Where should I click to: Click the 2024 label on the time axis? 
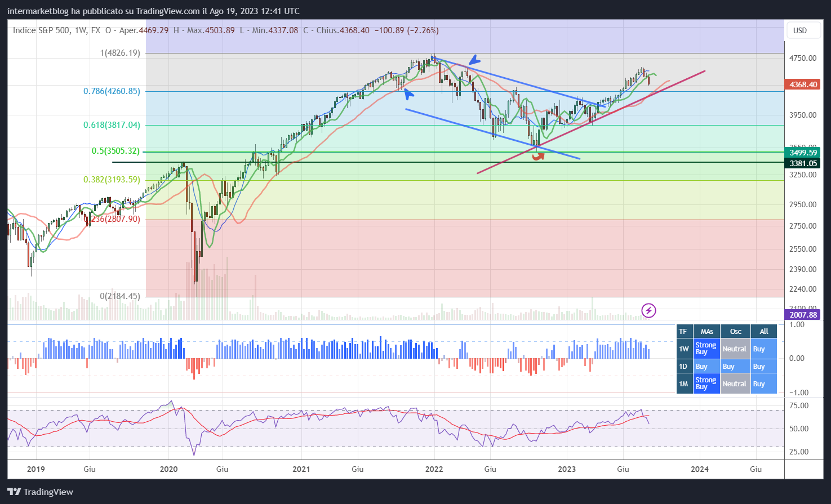700,469
